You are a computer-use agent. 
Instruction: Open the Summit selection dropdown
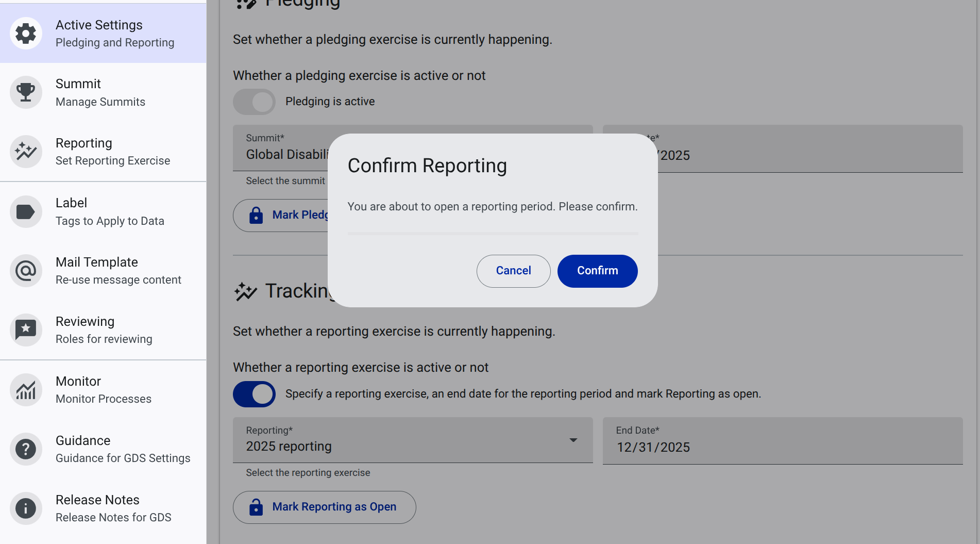tap(280, 148)
